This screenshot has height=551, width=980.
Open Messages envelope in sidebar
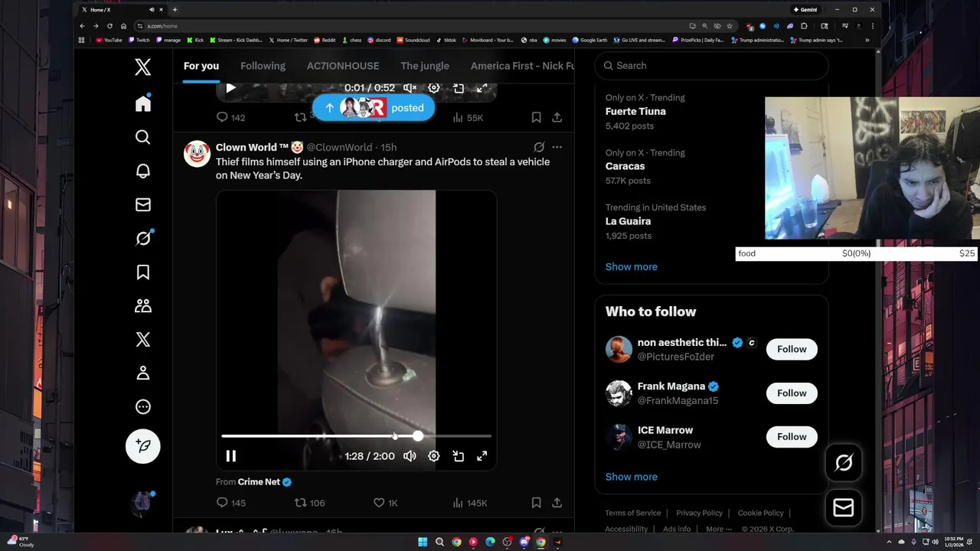(x=143, y=204)
